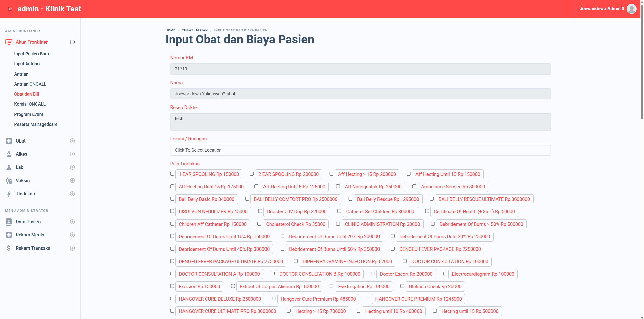Check the 1 EAR SPOOLING Rp 150000 checkbox

point(172,174)
